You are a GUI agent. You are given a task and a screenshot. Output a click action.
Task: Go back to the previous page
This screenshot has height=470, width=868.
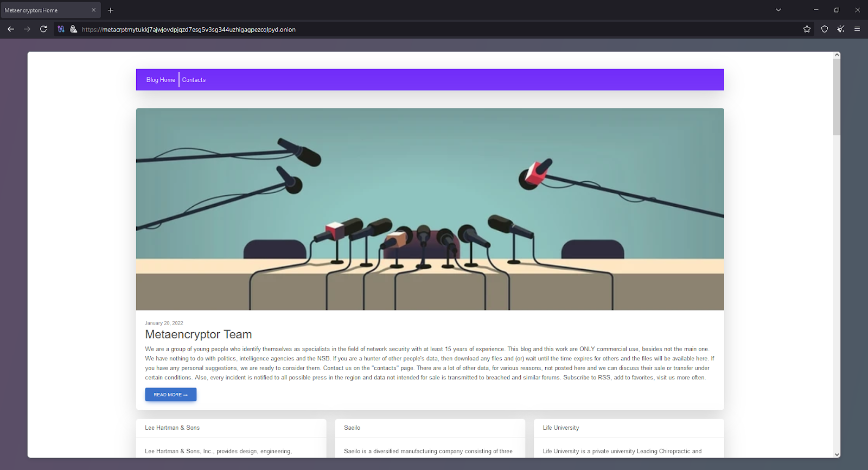[11, 29]
